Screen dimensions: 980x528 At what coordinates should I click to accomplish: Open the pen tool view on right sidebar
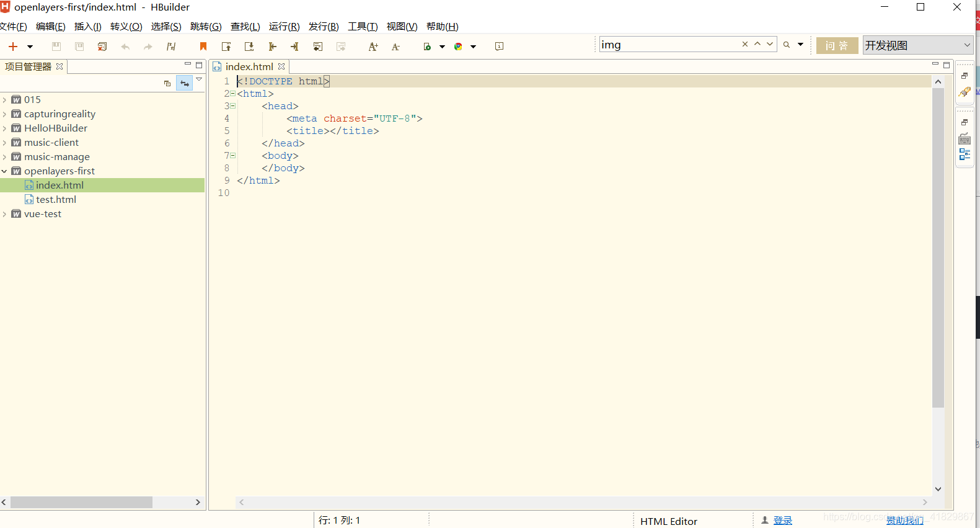(x=965, y=92)
